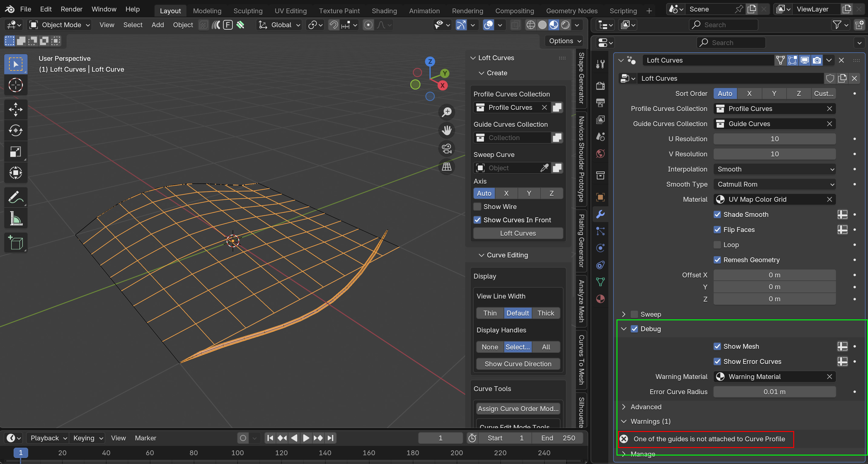868x464 pixels.
Task: Set View Line Width to Thick
Action: click(546, 313)
